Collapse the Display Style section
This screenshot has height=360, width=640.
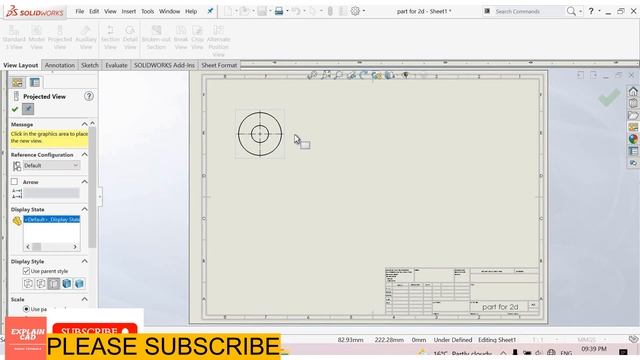click(x=84, y=261)
